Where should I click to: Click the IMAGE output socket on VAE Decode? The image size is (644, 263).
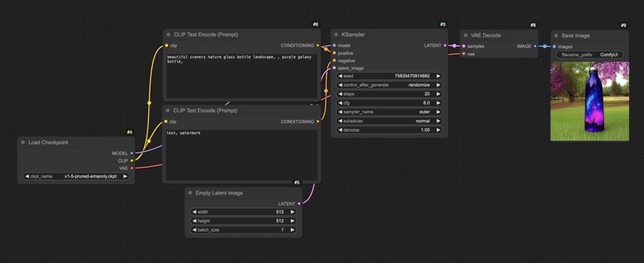click(x=535, y=46)
